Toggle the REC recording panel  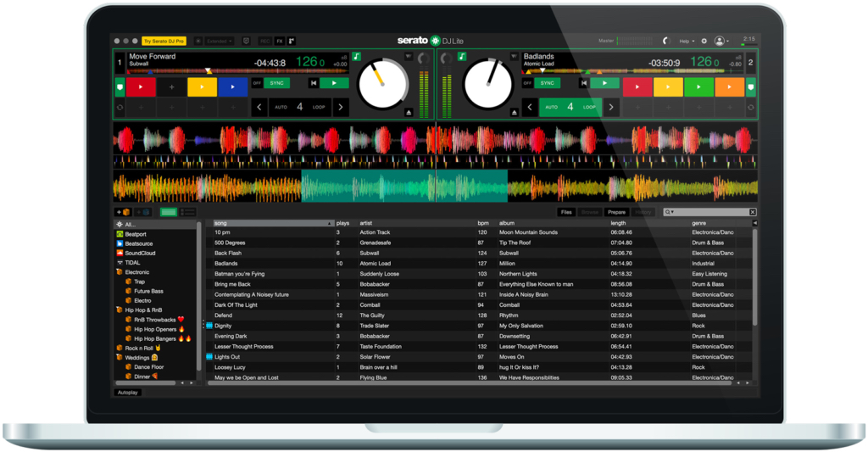coord(265,41)
